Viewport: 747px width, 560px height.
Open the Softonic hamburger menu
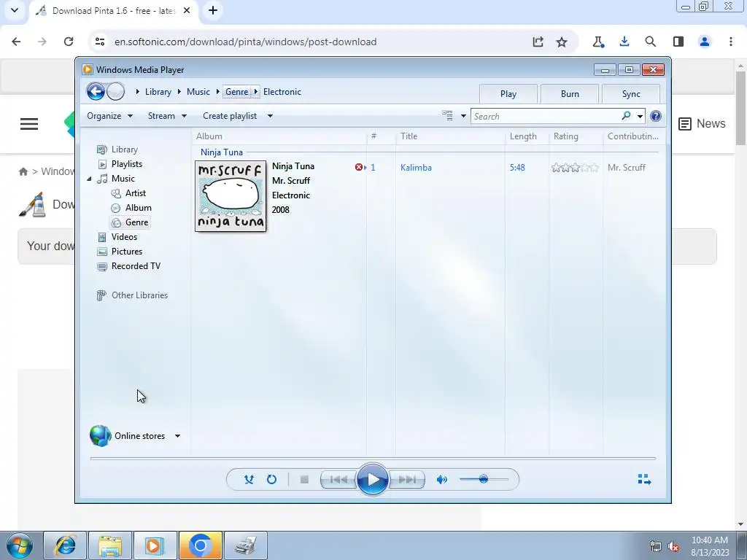coord(29,124)
